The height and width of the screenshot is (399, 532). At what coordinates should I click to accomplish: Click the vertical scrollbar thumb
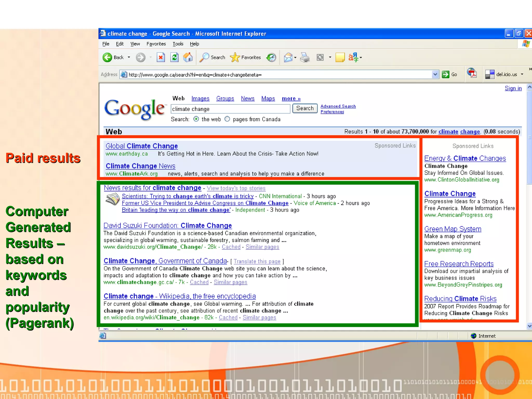coord(529,138)
